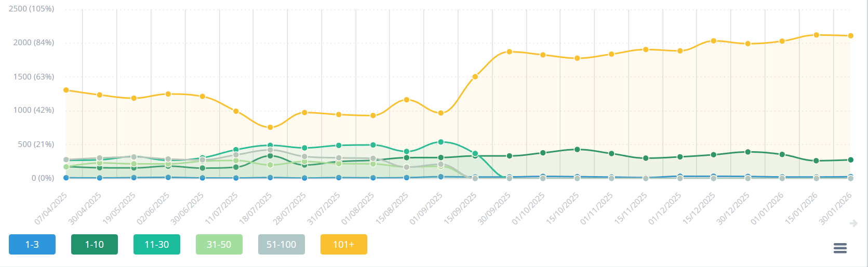Click the right arrow below the chart
Screen dimensions: 868x267
click(853, 223)
